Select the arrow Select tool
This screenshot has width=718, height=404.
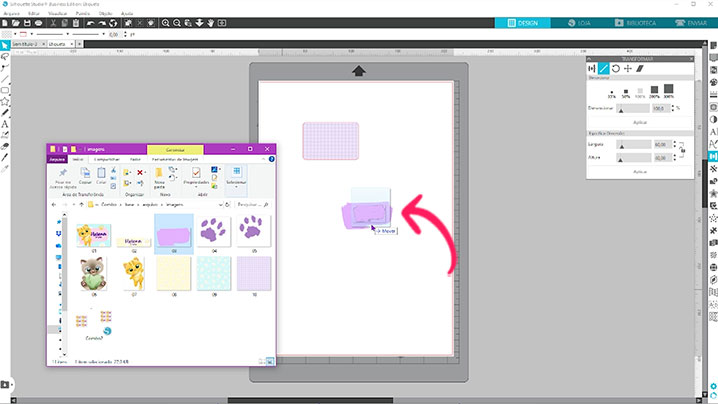(x=5, y=47)
